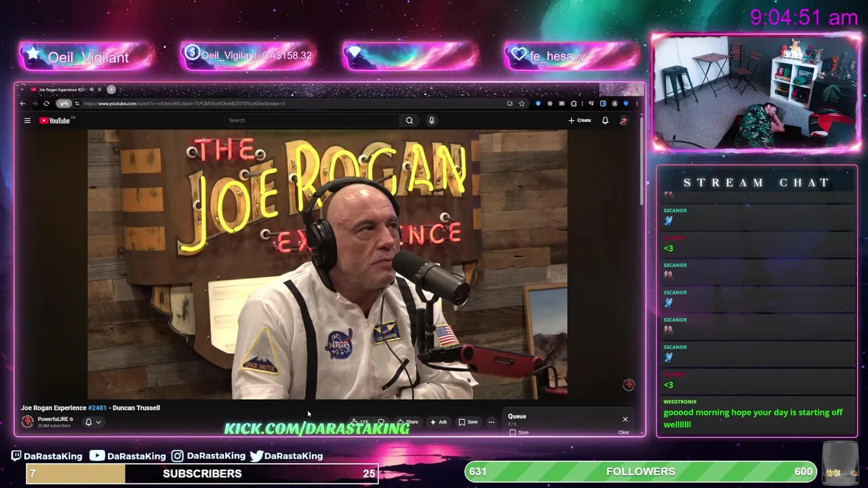This screenshot has height=488, width=868.
Task: Click the WEEDTRONIX username in stream chat
Action: click(x=679, y=402)
